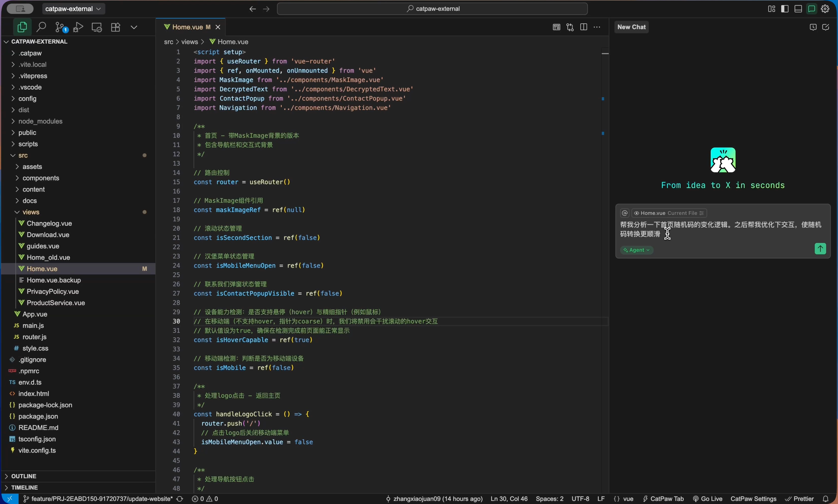Expand the components folder
This screenshot has width=838, height=504.
[41, 178]
